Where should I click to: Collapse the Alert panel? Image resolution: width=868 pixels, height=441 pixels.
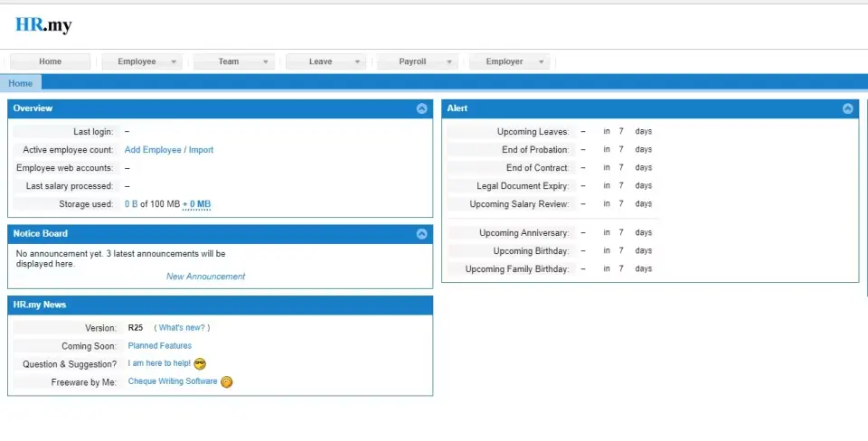coord(847,108)
